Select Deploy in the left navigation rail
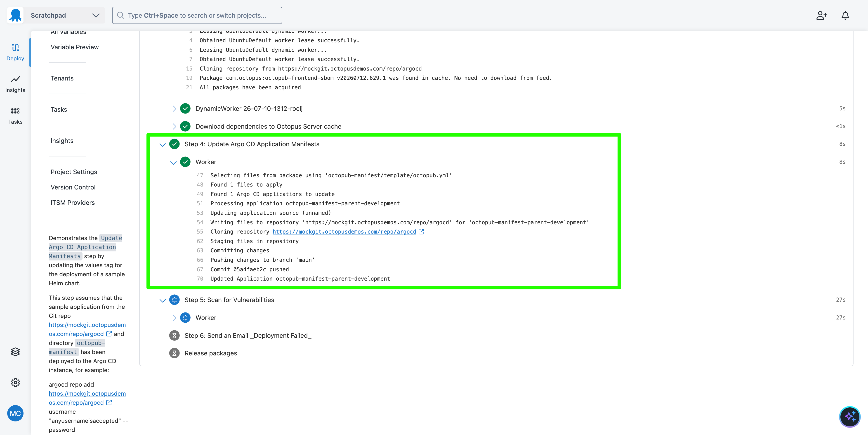 pos(15,52)
